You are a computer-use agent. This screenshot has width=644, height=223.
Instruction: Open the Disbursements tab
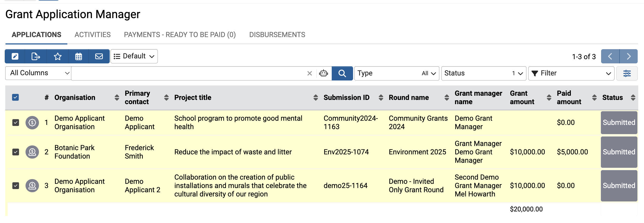tap(277, 35)
